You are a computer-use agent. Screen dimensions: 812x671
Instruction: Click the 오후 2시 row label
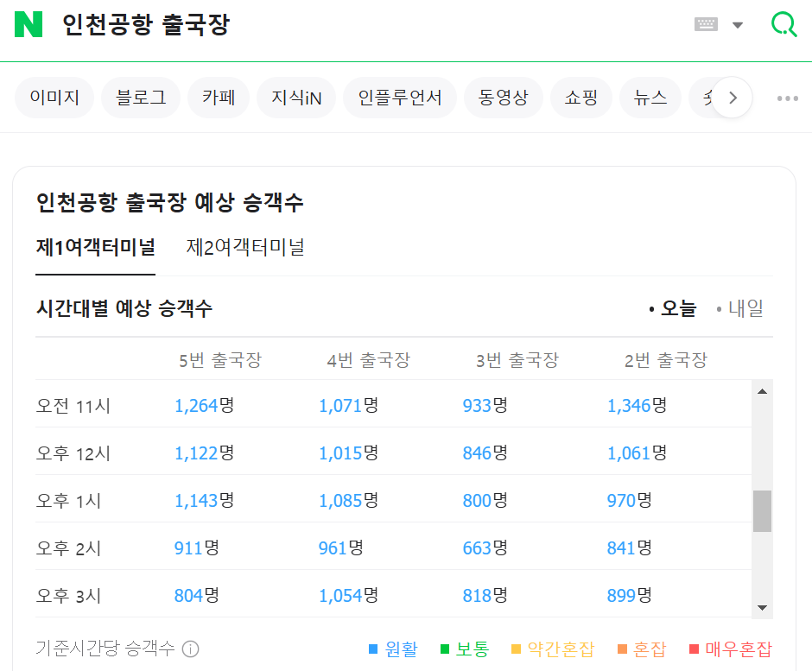[68, 548]
